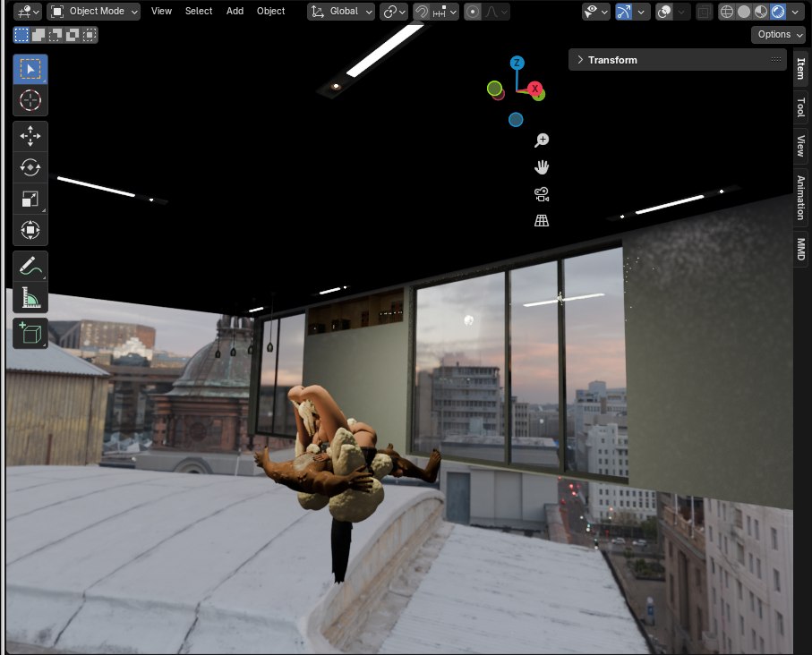The image size is (812, 655).
Task: Pick the Annotate pencil tool
Action: click(x=30, y=266)
